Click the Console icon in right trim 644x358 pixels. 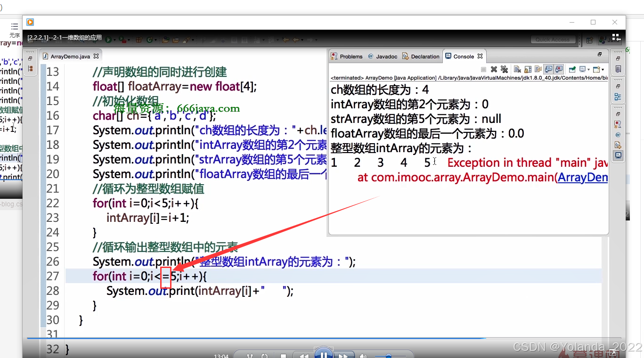[618, 155]
